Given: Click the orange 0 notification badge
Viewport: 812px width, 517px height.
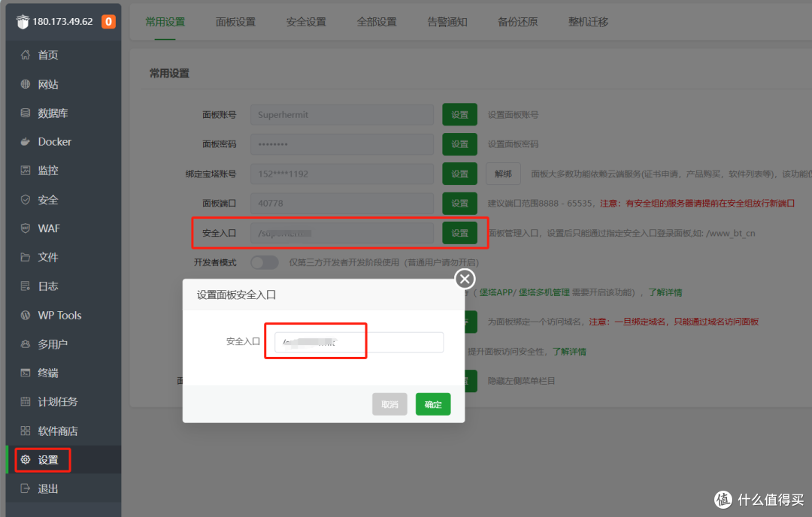Looking at the screenshot, I should pyautogui.click(x=108, y=22).
